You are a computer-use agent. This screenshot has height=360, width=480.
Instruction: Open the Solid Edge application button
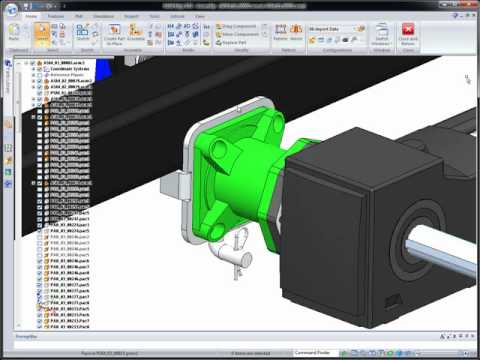12,9
